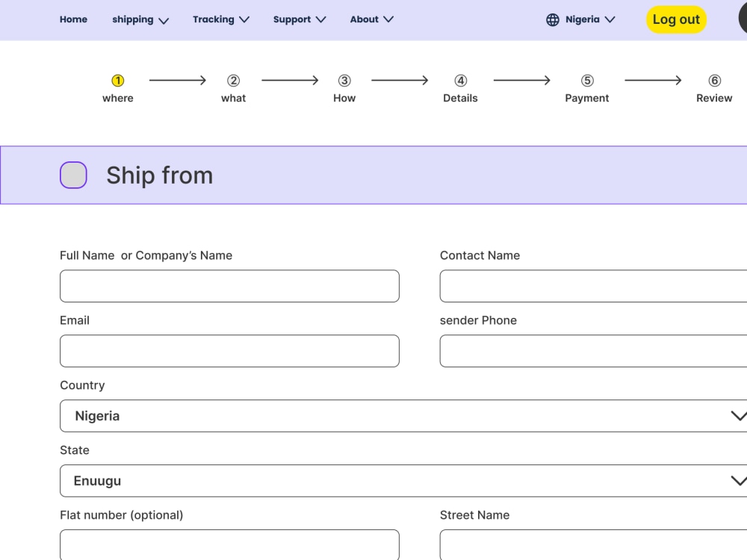Image resolution: width=747 pixels, height=560 pixels.
Task: Click the 'Details' step circle marked 4
Action: 460,79
